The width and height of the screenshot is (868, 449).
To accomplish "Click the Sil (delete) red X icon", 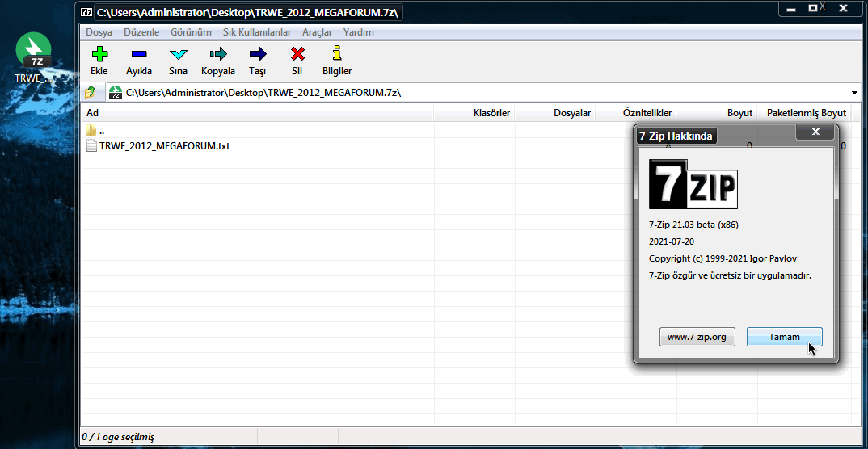I will pos(297,53).
